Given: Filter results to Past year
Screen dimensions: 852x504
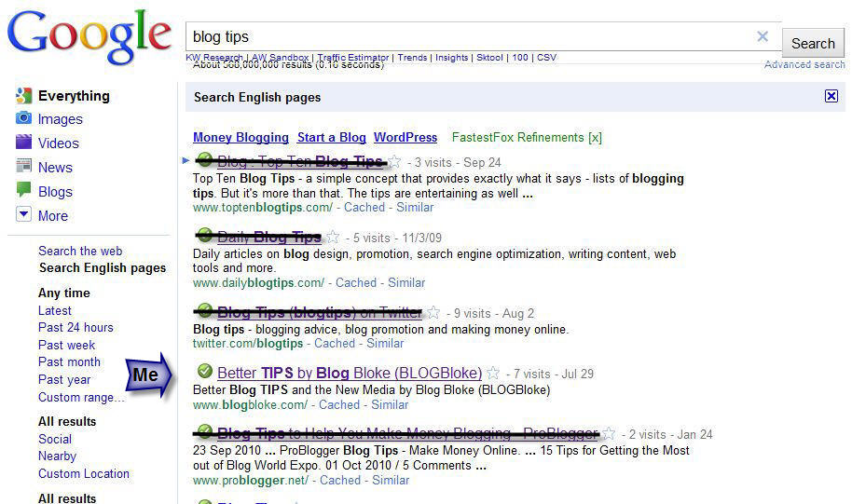Looking at the screenshot, I should click(x=64, y=379).
